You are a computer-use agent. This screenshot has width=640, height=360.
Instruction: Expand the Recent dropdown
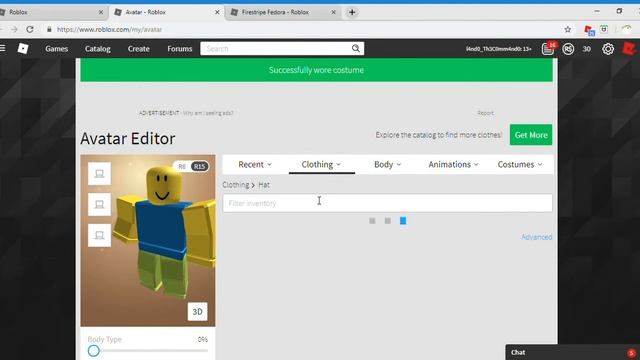point(255,164)
